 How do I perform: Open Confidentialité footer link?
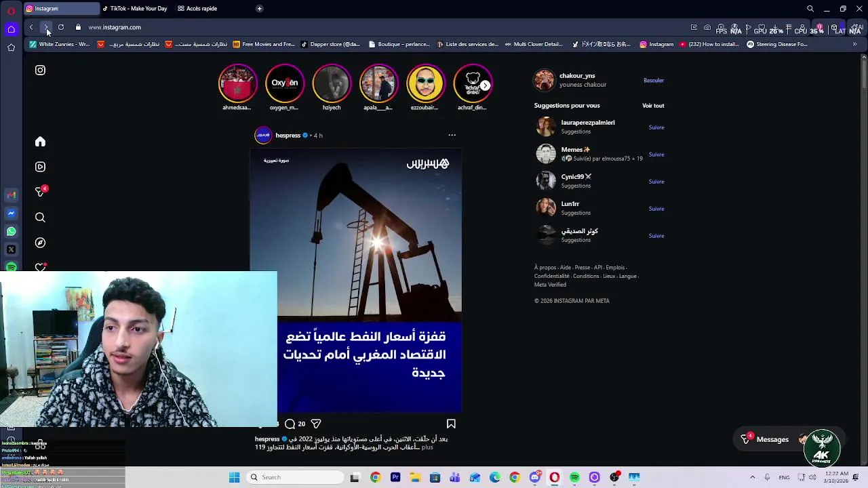click(551, 276)
